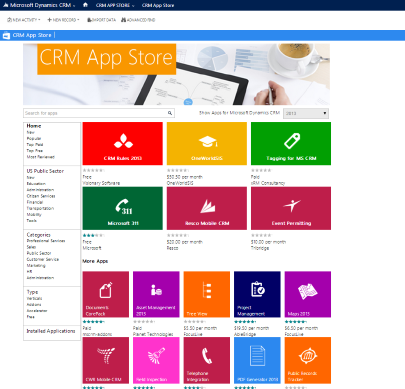Open the CWR Mobile CRM tile
The width and height of the screenshot is (405, 389).
[x=106, y=360]
